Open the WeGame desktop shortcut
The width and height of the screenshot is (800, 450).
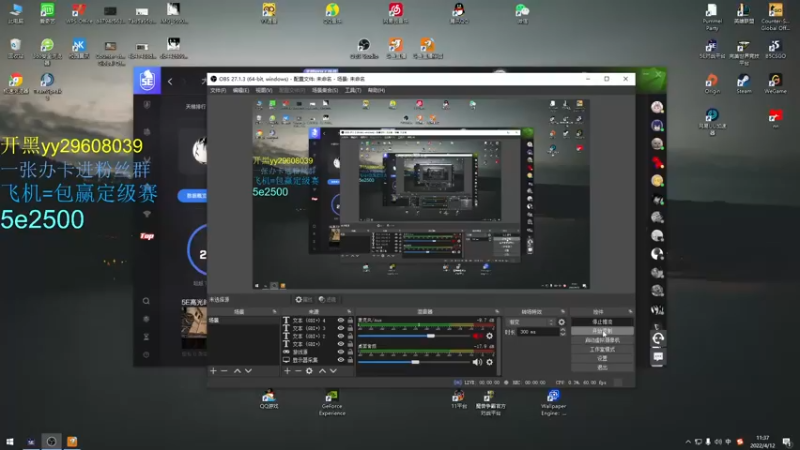tap(776, 84)
